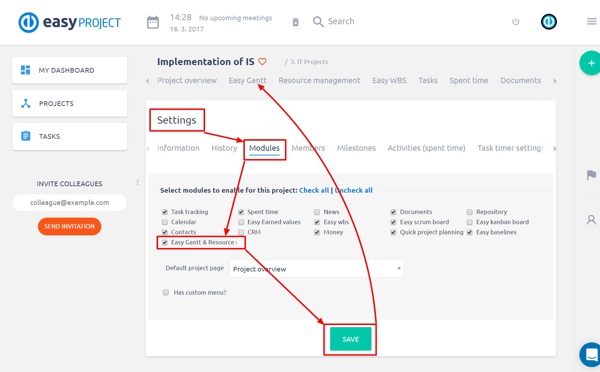Open the Easy Gantt tab

tap(247, 80)
